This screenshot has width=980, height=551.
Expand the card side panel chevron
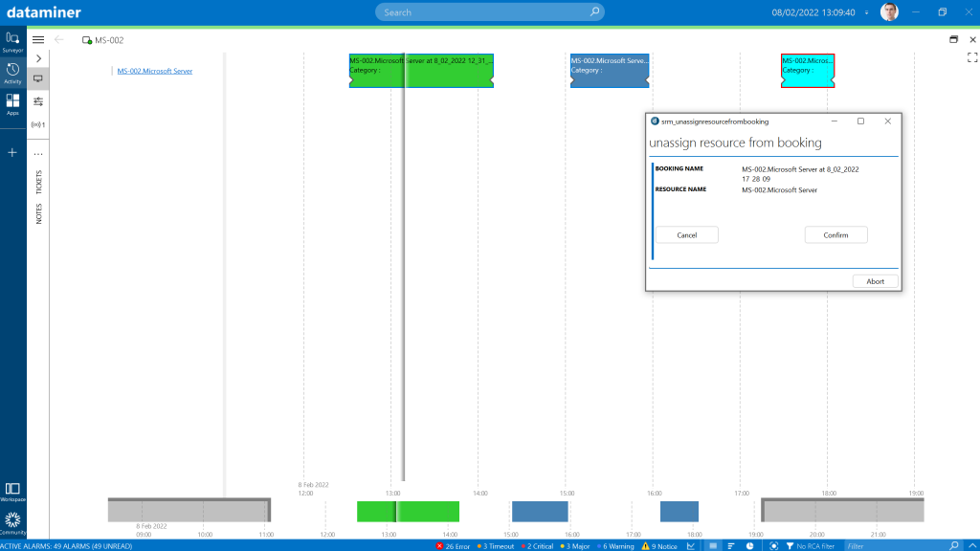(38, 58)
